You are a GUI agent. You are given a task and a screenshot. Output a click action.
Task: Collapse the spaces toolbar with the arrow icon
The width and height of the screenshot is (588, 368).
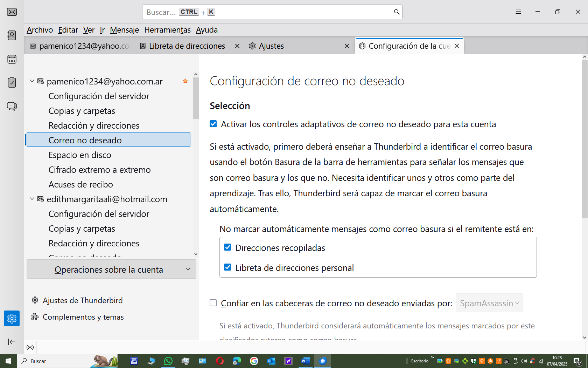tap(12, 342)
